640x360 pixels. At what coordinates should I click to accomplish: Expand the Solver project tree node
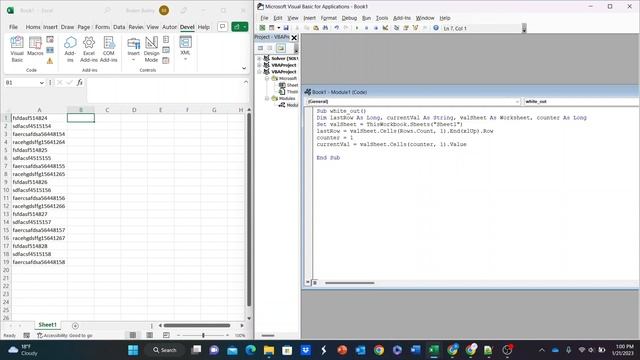coord(259,58)
